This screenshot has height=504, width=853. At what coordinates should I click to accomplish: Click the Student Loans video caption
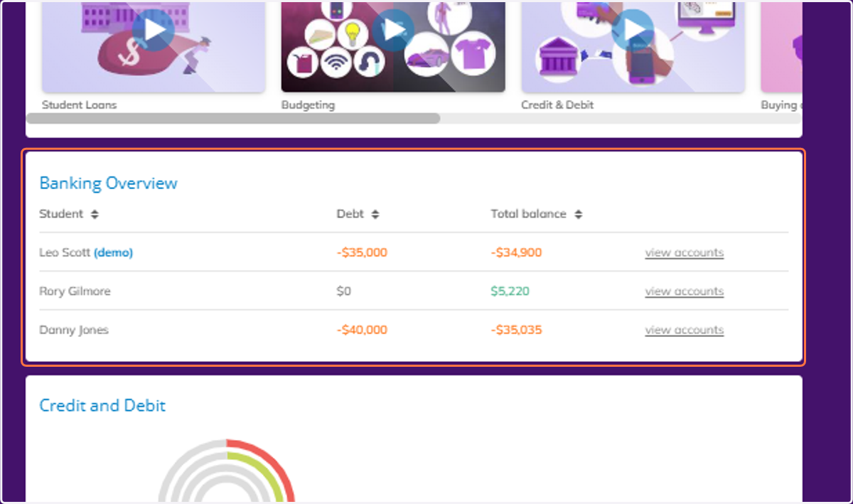coord(79,104)
